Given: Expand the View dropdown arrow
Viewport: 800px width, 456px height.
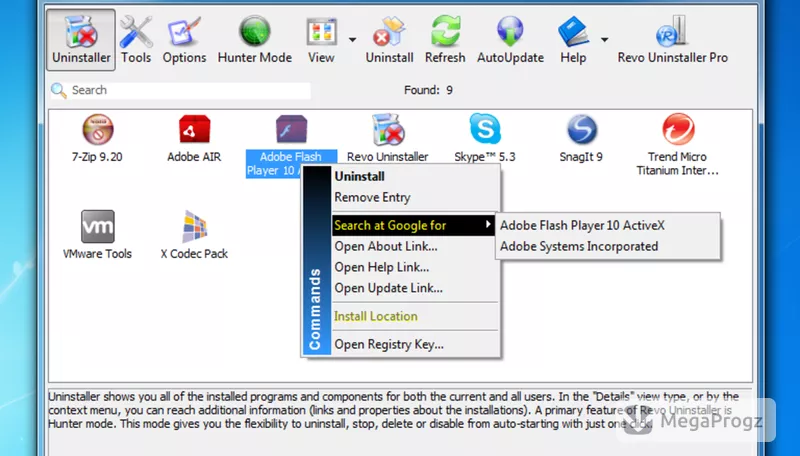Looking at the screenshot, I should 353,39.
